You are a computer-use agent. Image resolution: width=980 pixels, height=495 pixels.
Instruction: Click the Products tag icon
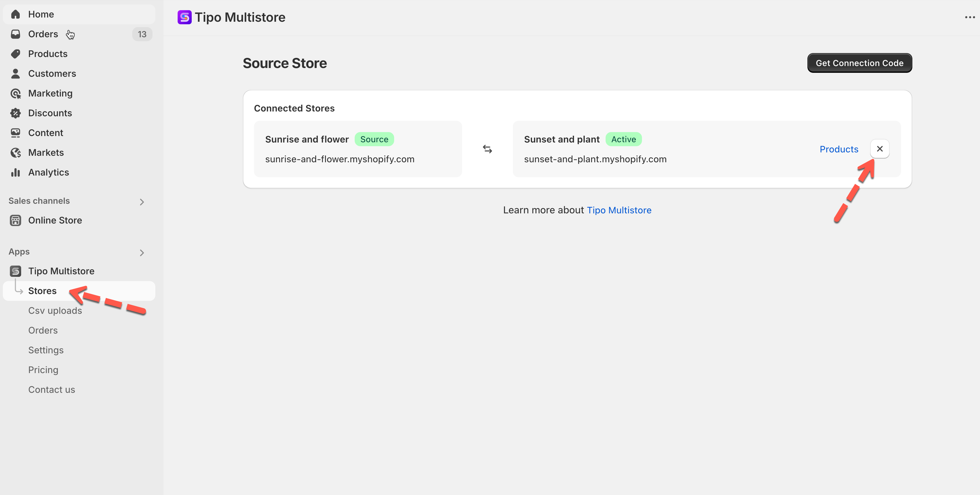click(x=16, y=54)
